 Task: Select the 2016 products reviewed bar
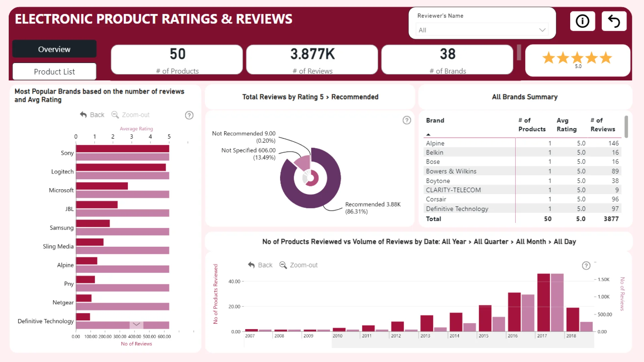click(514, 312)
